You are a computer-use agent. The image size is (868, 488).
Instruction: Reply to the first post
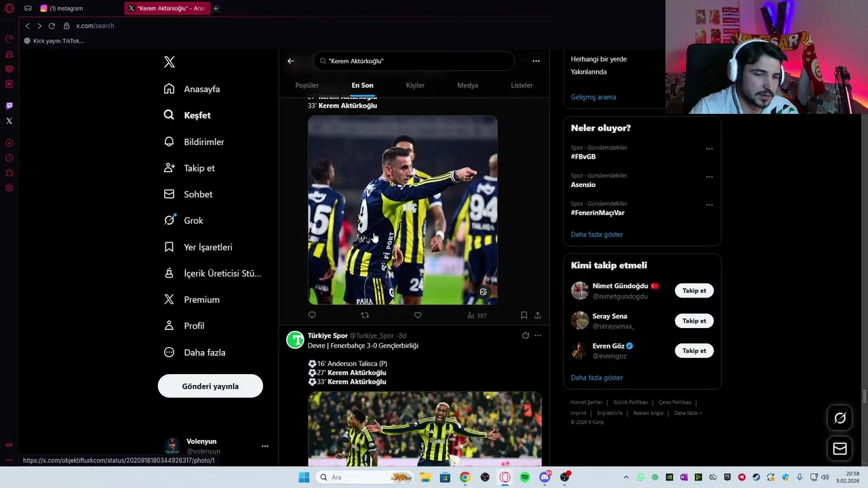(x=312, y=315)
